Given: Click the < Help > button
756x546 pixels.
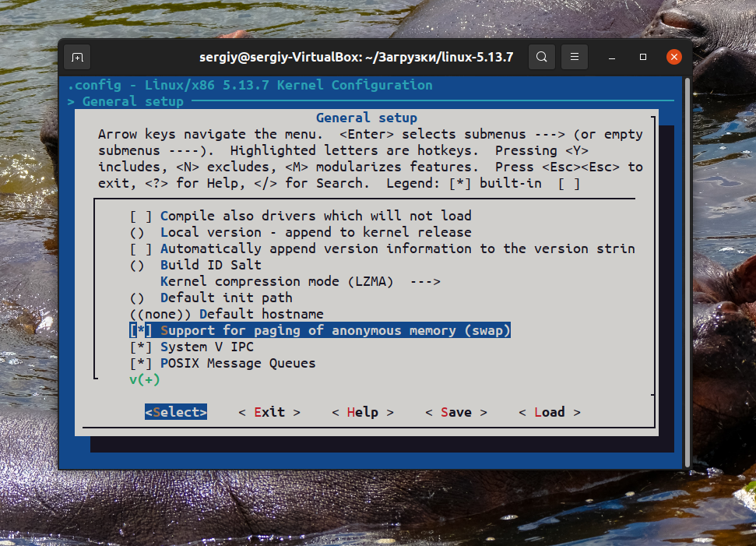Looking at the screenshot, I should coord(363,412).
